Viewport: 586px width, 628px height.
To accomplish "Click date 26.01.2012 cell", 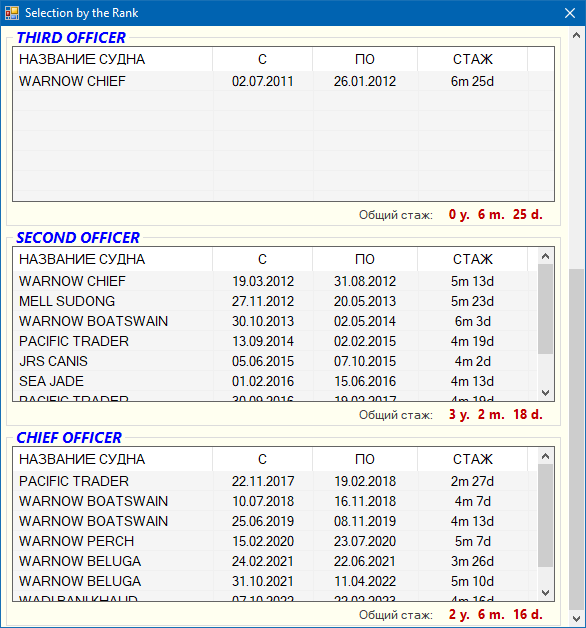I will point(365,81).
